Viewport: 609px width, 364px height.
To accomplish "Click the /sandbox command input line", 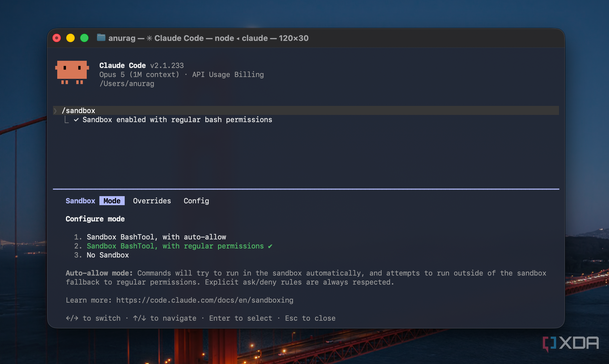I will click(x=306, y=110).
